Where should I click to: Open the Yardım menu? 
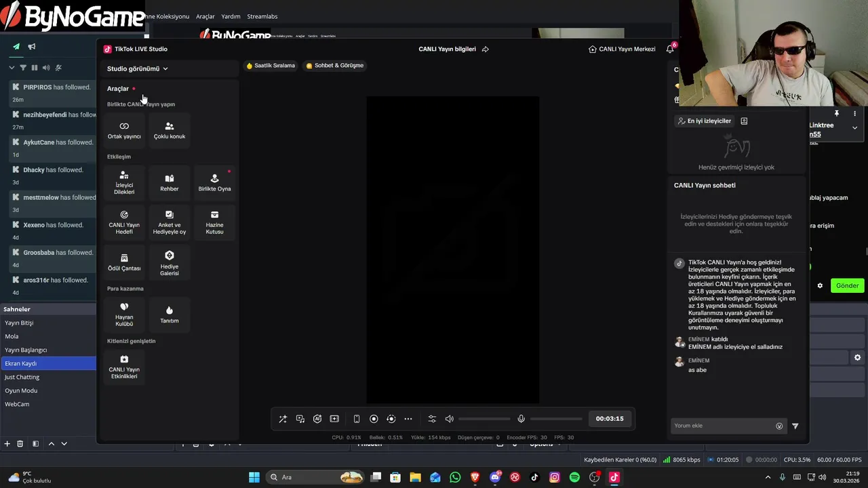point(231,16)
